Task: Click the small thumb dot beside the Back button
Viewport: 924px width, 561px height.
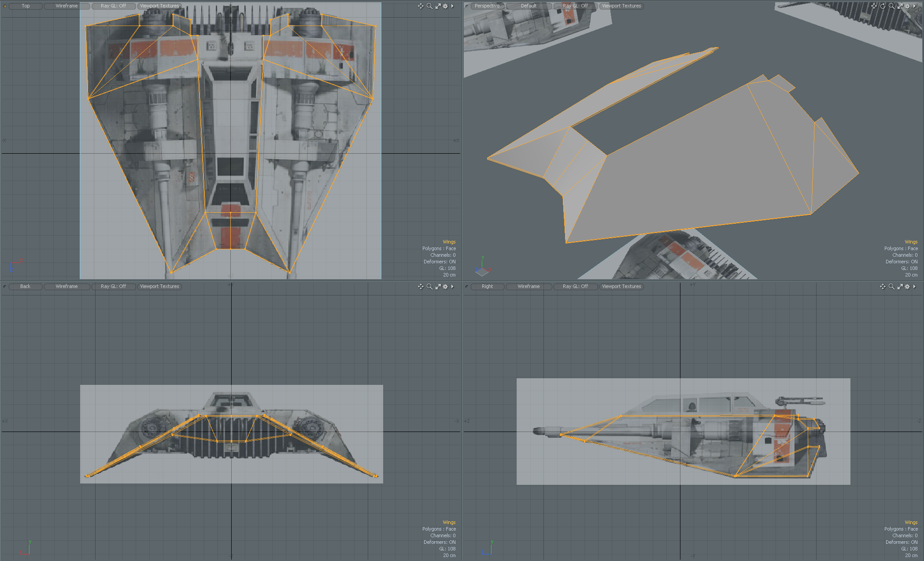Action: pos(5,287)
